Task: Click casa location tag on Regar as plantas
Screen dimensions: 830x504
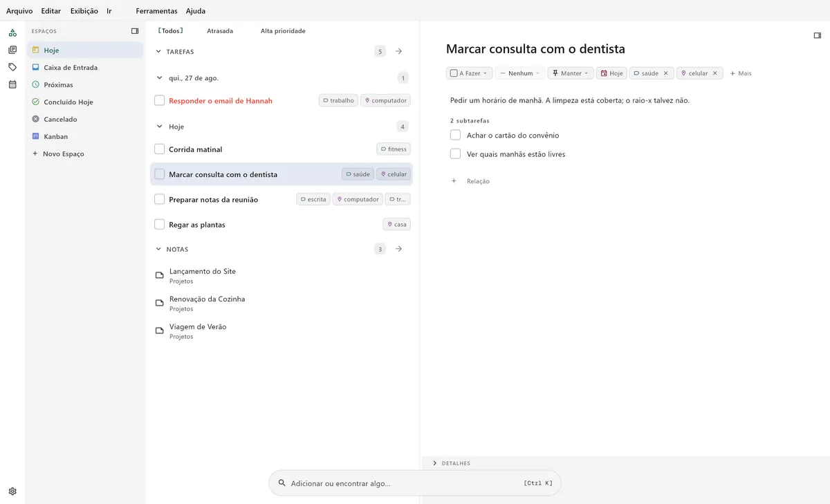Action: [396, 225]
